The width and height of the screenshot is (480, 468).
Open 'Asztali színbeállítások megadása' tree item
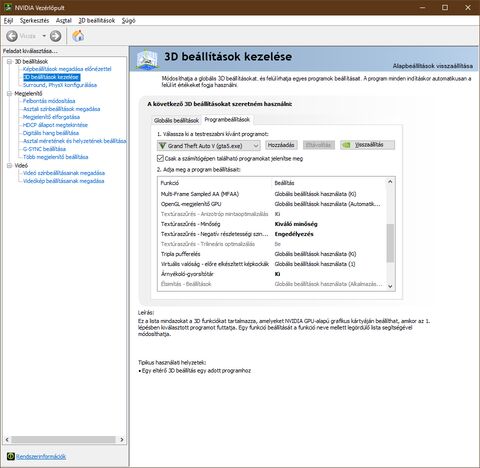pos(61,109)
